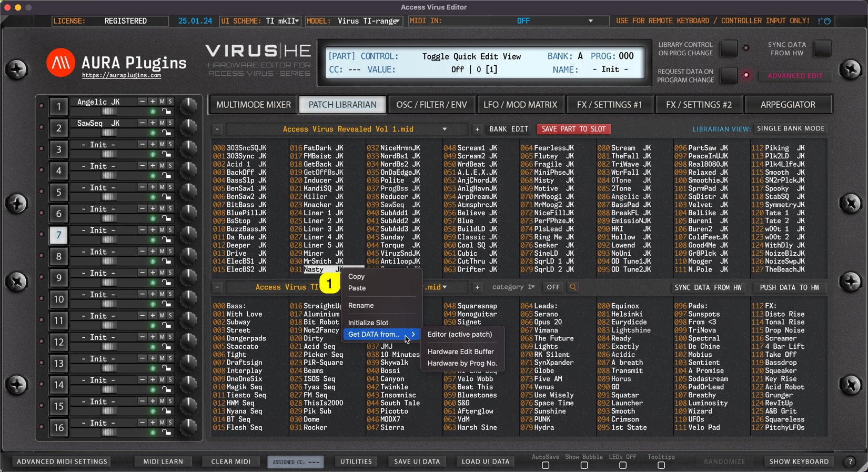This screenshot has height=472, width=868.
Task: Adjust the part 1 volume knob
Action: [188, 106]
